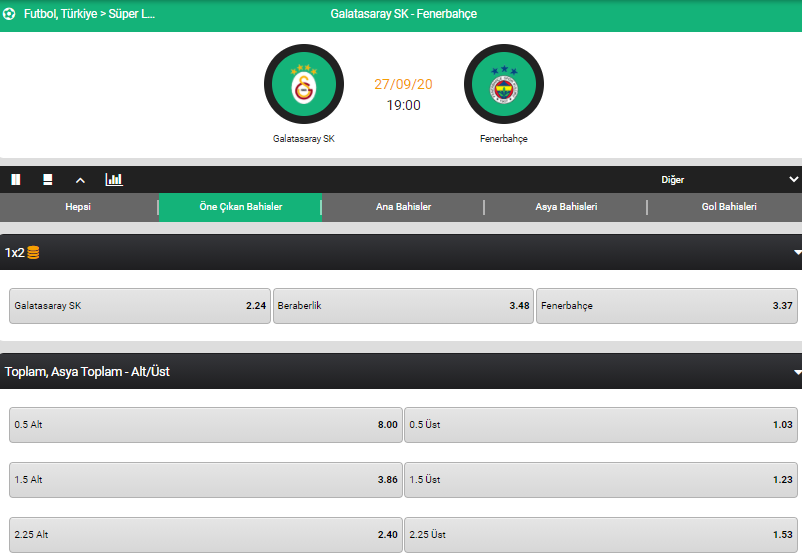Click the Futbol, Türkiye > Süper L... breadcrumb
This screenshot has height=558, width=802.
coord(90,14)
